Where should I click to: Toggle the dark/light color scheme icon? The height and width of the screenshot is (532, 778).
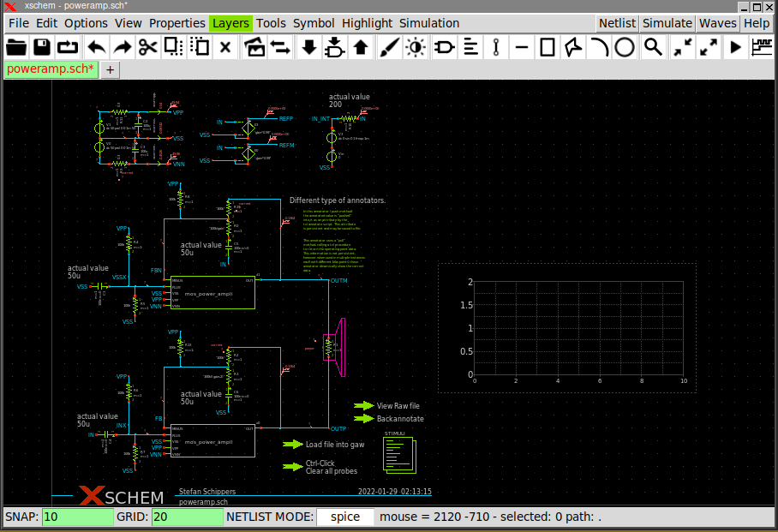[416, 47]
